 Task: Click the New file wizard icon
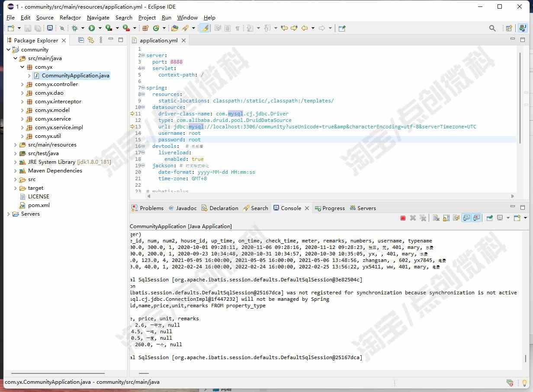[x=11, y=28]
